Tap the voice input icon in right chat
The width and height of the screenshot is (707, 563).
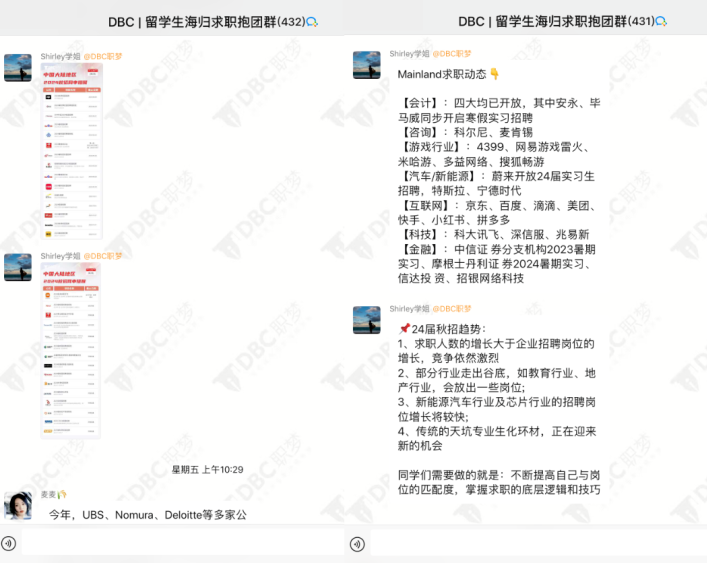click(358, 544)
